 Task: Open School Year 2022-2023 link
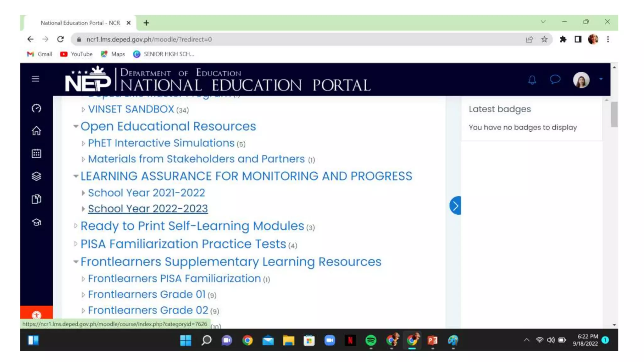[x=148, y=209]
